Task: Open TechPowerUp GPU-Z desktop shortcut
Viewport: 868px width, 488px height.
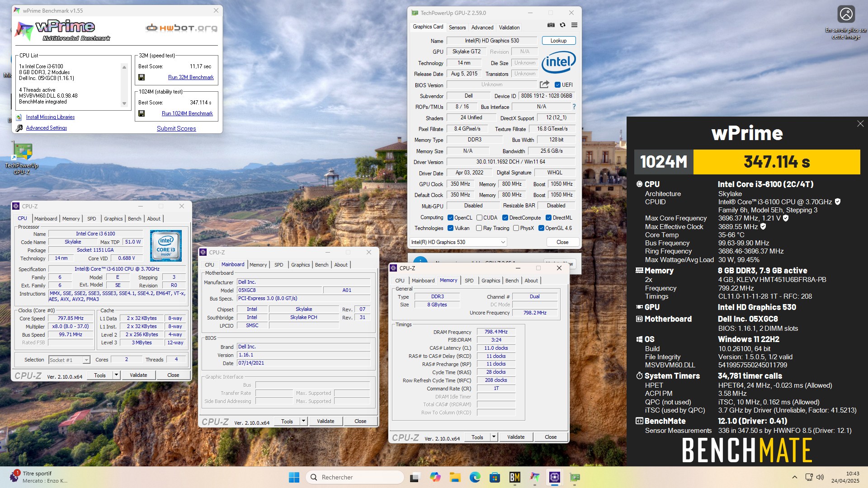Action: (x=22, y=158)
